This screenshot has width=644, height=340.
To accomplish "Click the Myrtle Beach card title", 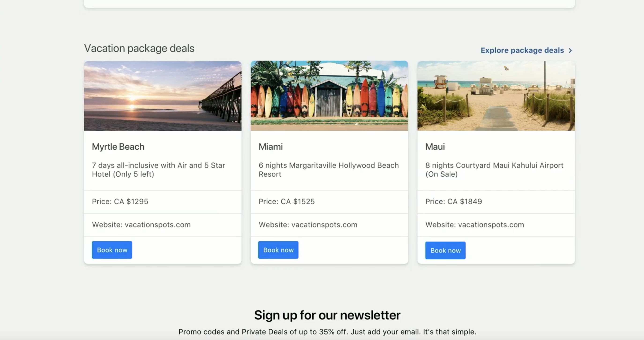I will pos(118,147).
